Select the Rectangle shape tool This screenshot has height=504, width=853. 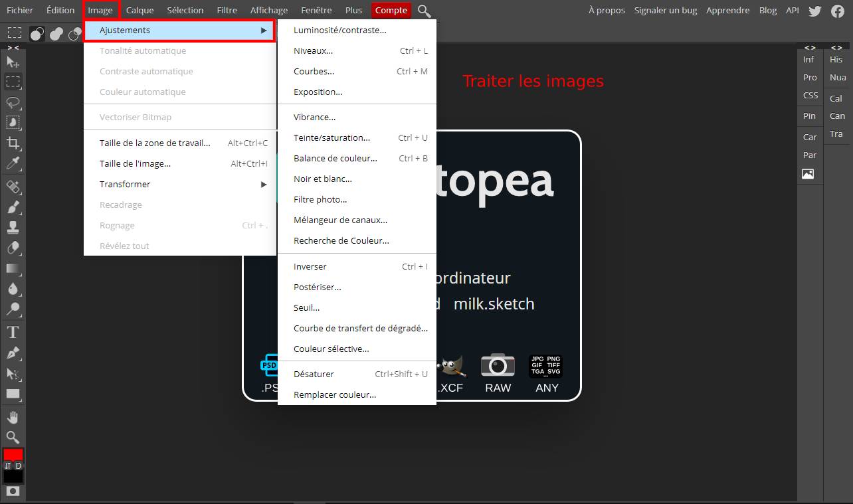(13, 394)
